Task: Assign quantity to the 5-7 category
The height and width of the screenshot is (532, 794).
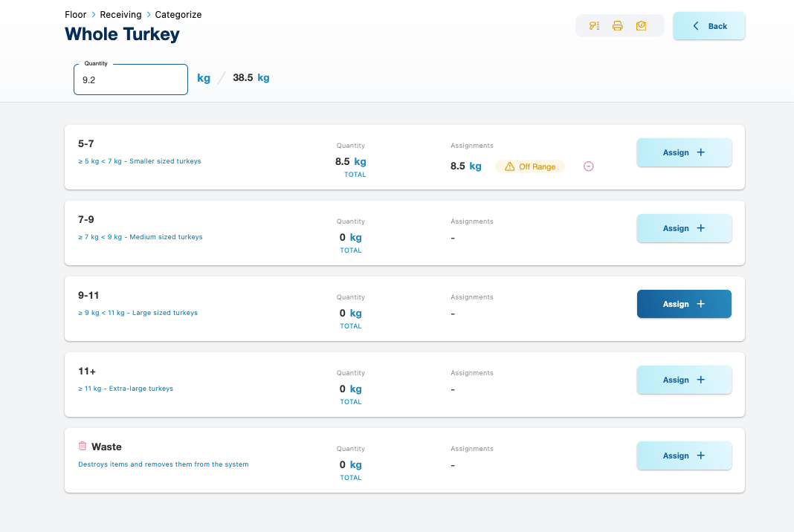Action: pos(684,152)
